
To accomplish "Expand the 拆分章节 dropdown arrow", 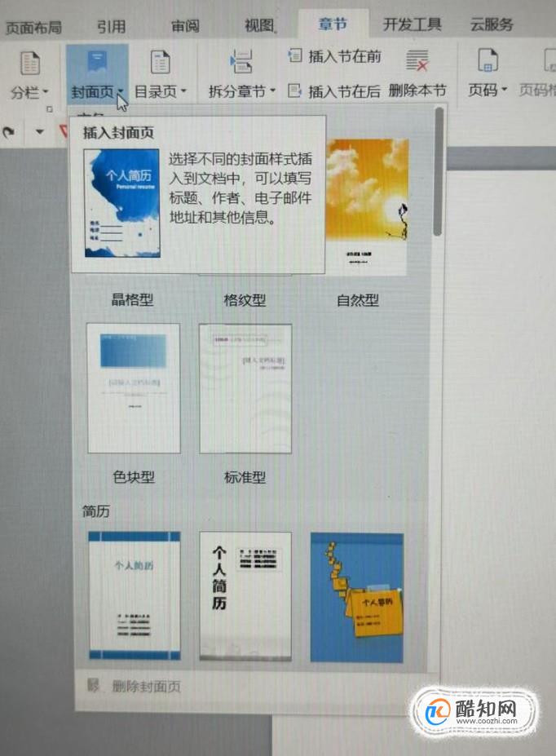I will (272, 91).
